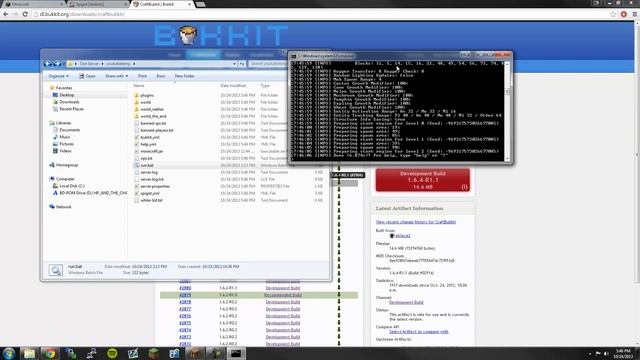640x360 pixels.
Task: Sort by Type column header
Action: (x=265, y=86)
